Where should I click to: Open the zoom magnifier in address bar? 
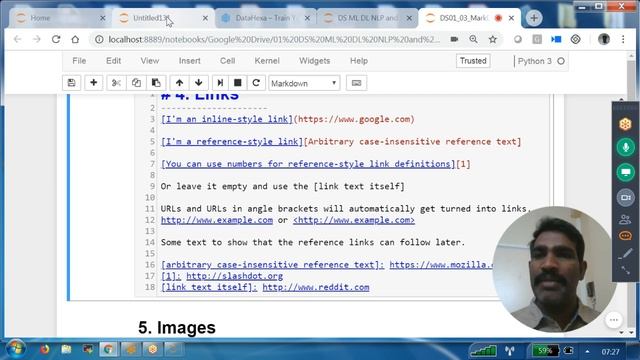473,39
